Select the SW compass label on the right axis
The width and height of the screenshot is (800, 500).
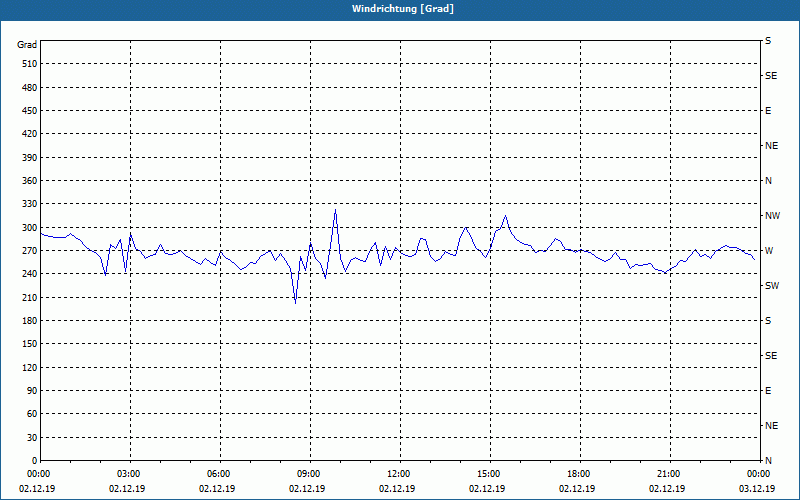point(772,286)
